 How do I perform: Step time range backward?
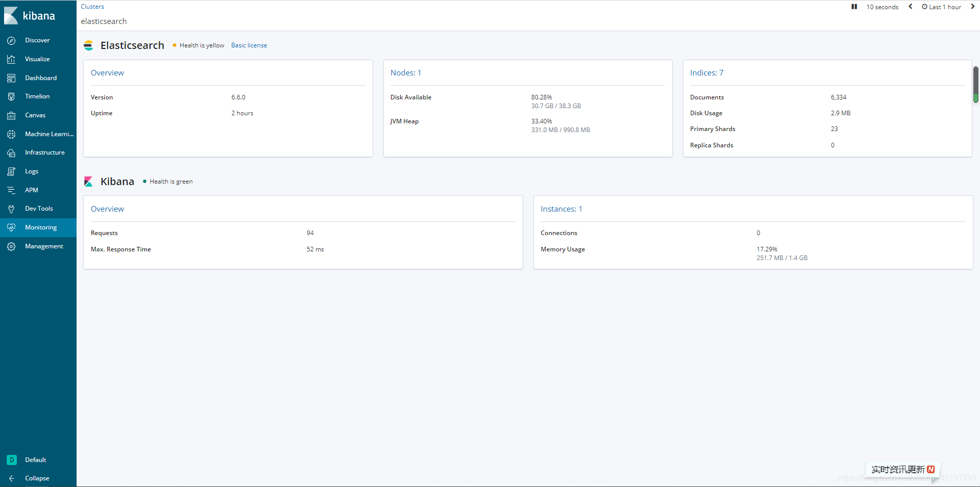(x=911, y=7)
